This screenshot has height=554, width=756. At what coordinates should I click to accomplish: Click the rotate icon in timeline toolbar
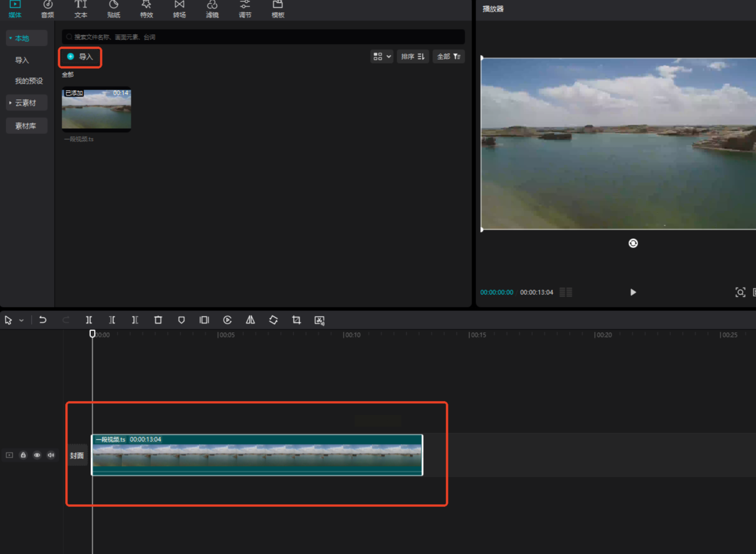pos(273,320)
